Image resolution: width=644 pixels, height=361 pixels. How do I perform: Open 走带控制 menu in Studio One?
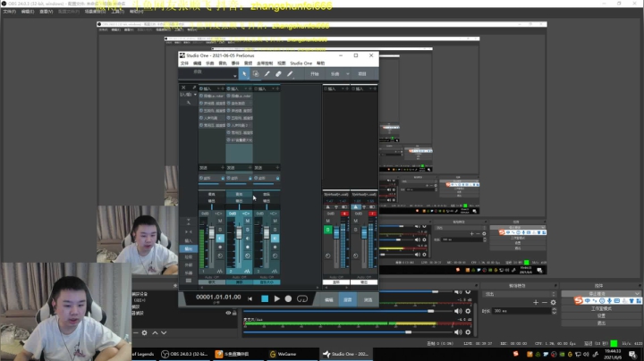tap(265, 63)
